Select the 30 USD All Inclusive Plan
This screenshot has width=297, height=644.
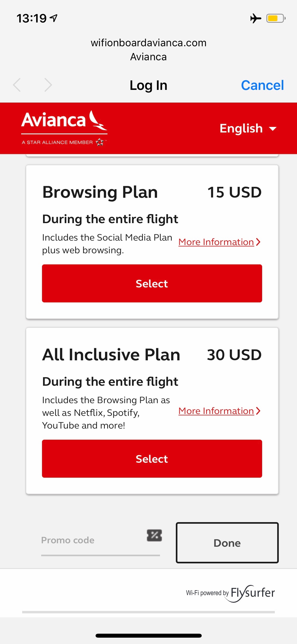[152, 459]
